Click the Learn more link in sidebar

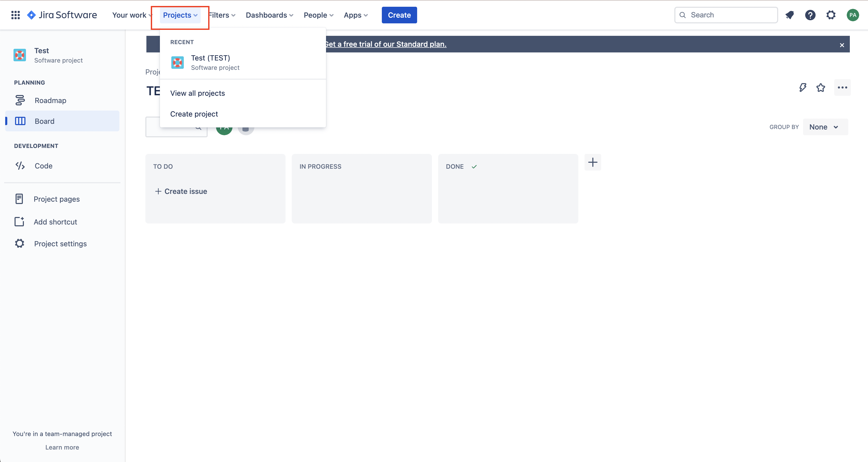(62, 447)
